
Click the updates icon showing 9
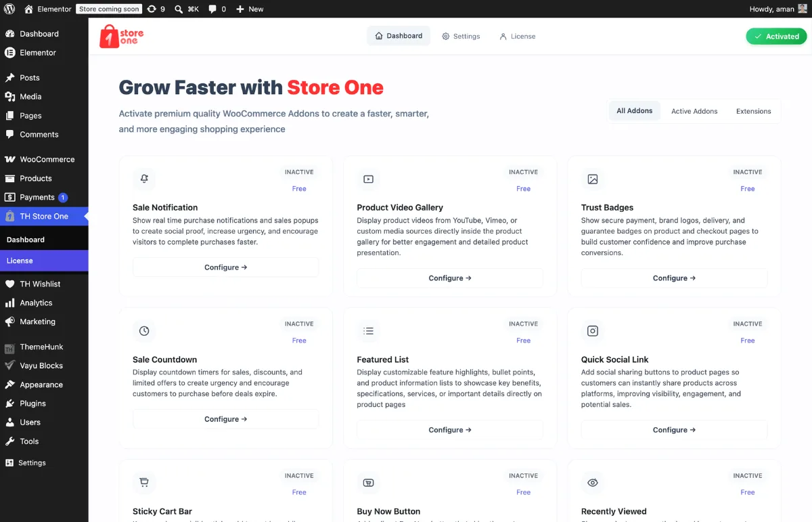[x=152, y=9]
